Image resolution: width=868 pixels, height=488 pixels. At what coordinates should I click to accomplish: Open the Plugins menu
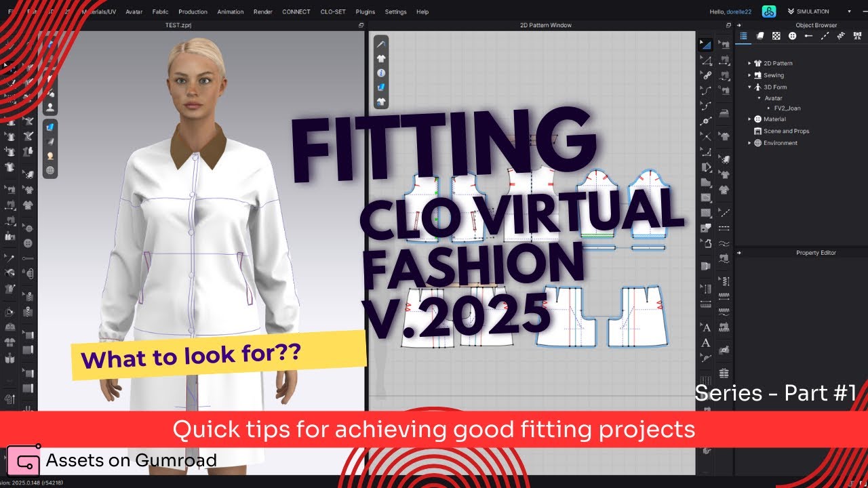pyautogui.click(x=365, y=12)
